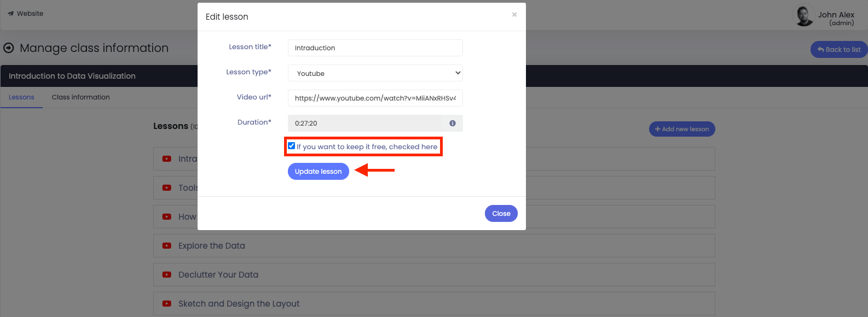This screenshot has width=868, height=317.
Task: Open the Lesson type dropdown
Action: 375,73
